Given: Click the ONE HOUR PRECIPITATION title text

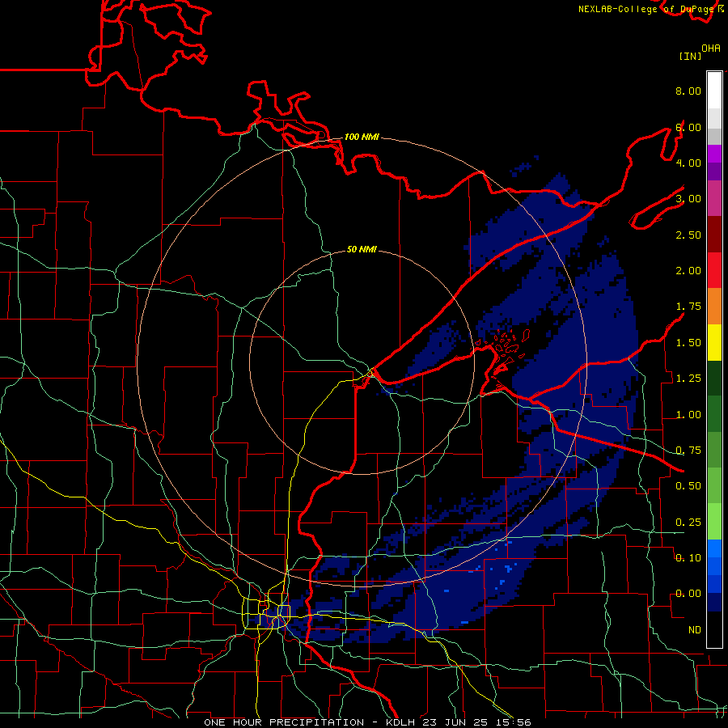Looking at the screenshot, I should 284,722.
